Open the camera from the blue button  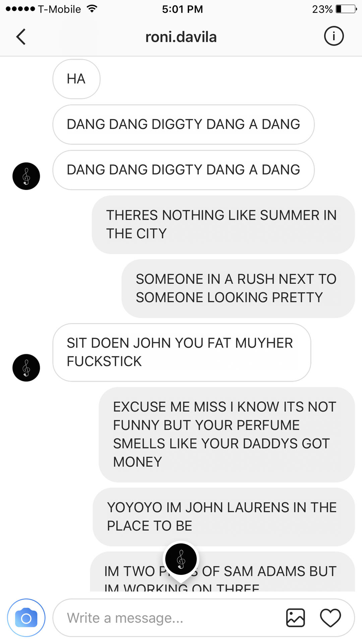[26, 618]
